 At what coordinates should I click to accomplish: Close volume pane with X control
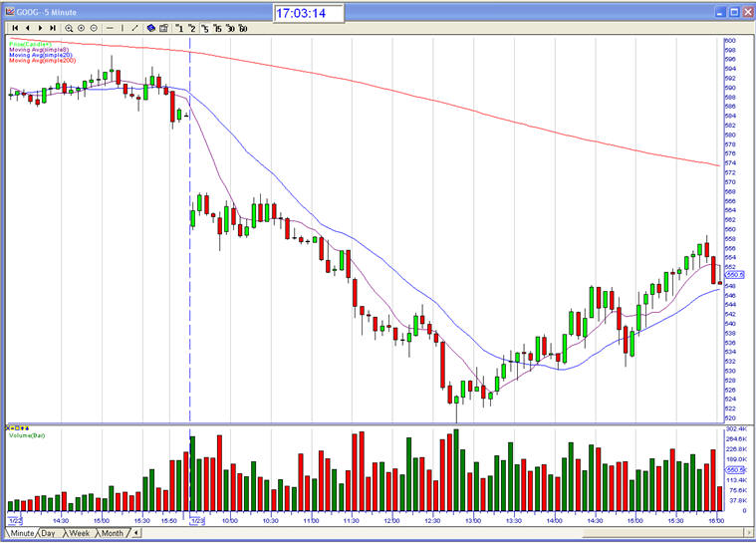pos(8,428)
